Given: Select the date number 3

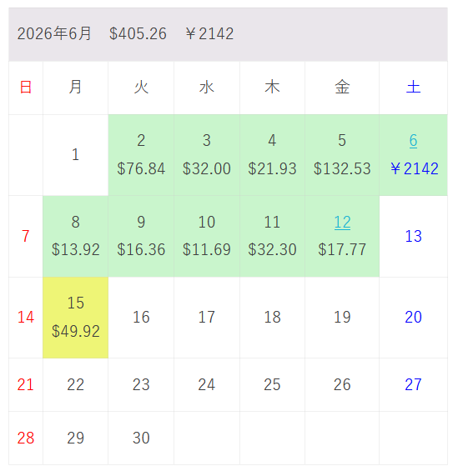Looking at the screenshot, I should click(x=207, y=141).
